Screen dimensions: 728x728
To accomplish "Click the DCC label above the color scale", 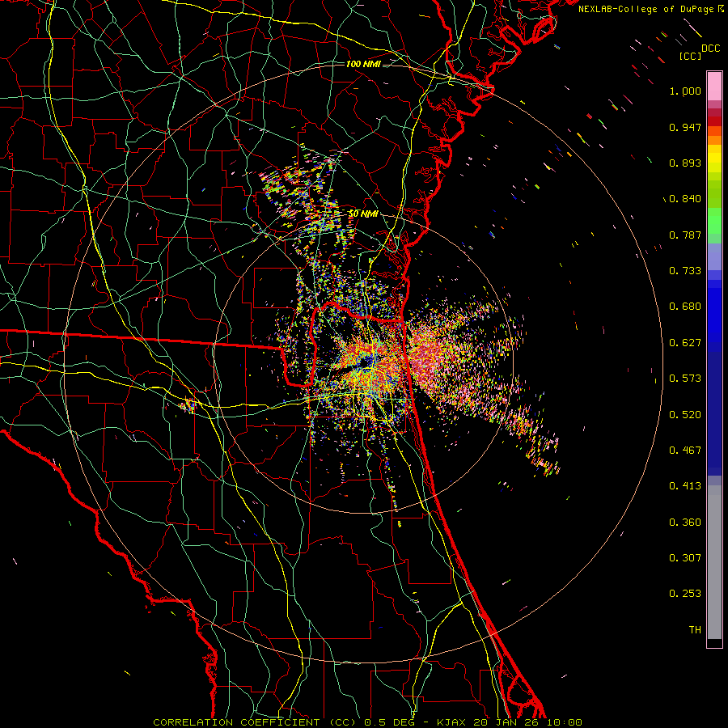I will pyautogui.click(x=711, y=49).
